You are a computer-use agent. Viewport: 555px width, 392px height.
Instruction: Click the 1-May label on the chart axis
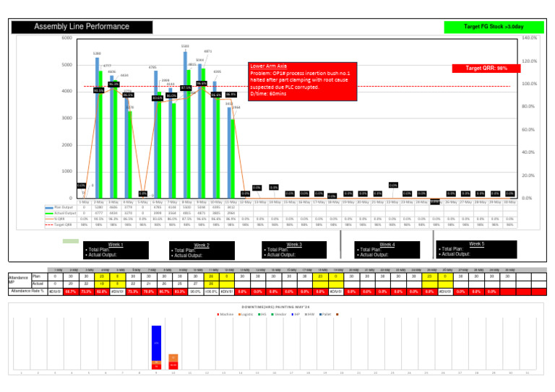pos(84,202)
